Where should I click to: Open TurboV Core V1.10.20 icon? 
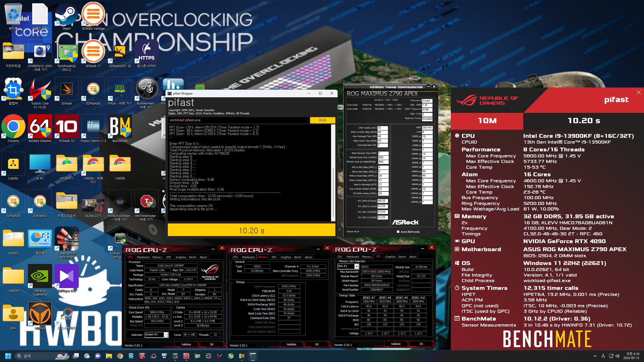[x=40, y=93]
